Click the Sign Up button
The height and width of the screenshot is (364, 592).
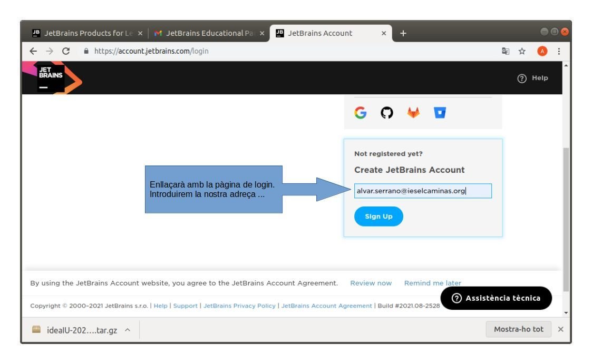[x=379, y=216]
